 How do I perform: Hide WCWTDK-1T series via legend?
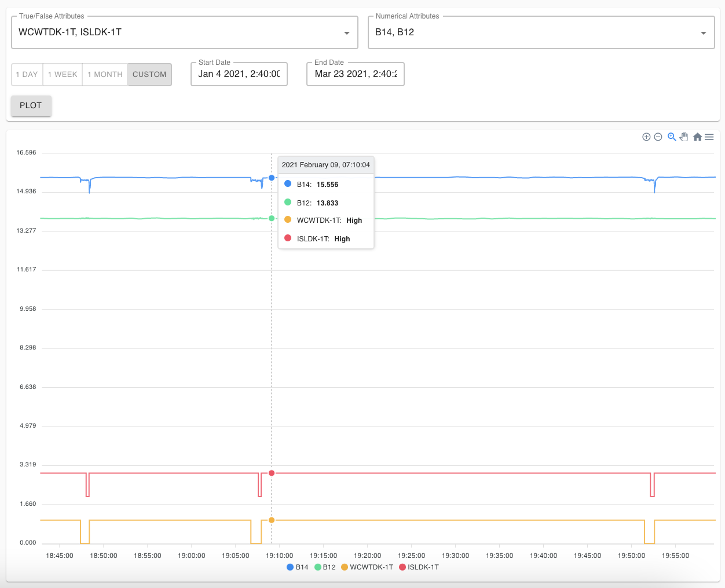[x=367, y=567]
